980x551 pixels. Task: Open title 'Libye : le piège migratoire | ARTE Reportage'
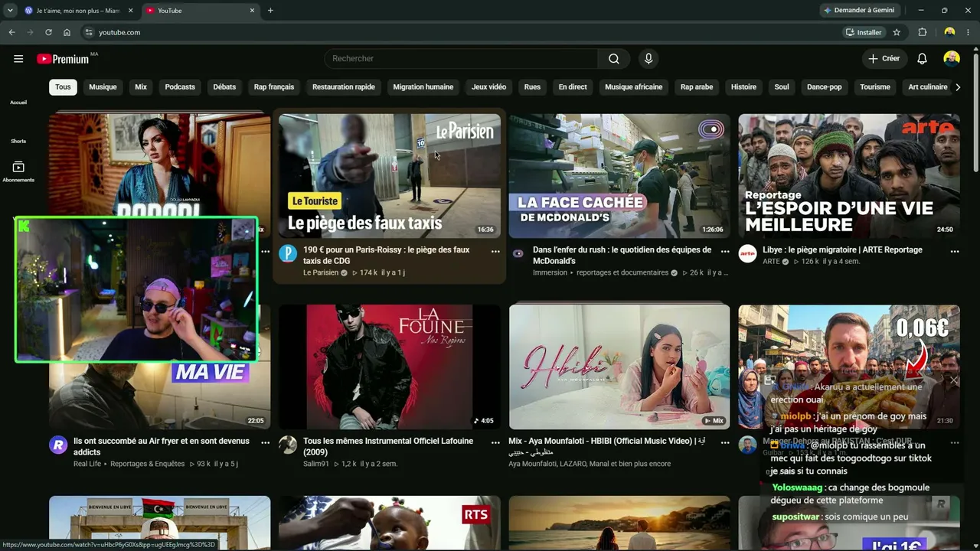pyautogui.click(x=842, y=250)
